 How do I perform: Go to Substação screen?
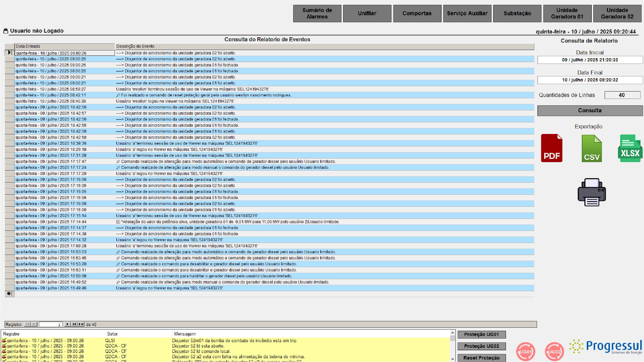click(x=517, y=13)
